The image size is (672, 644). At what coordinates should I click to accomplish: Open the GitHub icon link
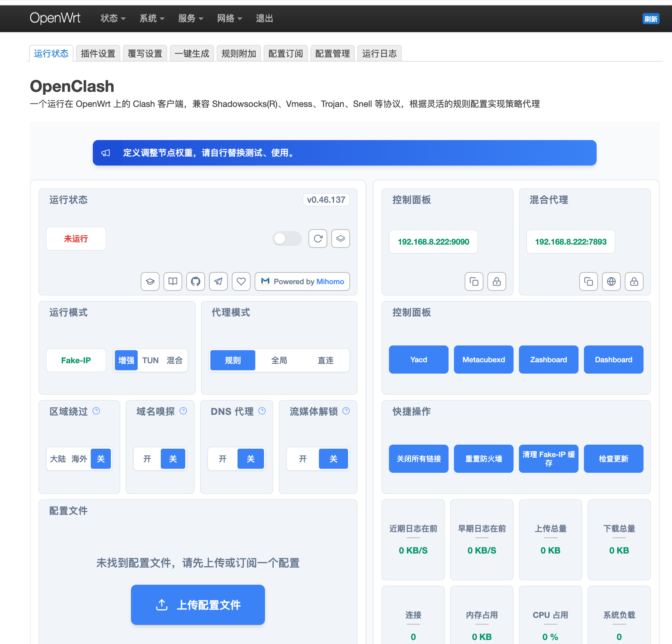195,281
